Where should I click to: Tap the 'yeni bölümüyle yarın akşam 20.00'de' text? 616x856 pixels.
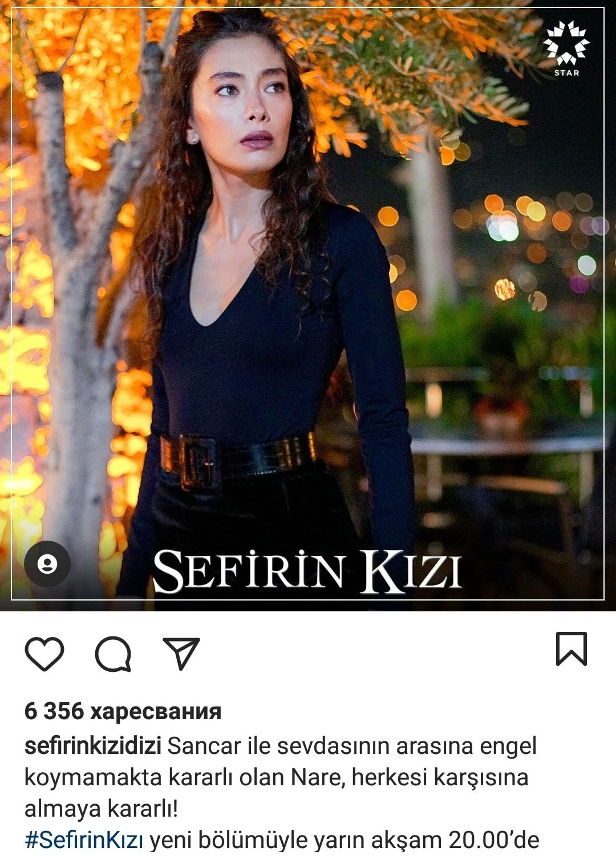click(345, 840)
